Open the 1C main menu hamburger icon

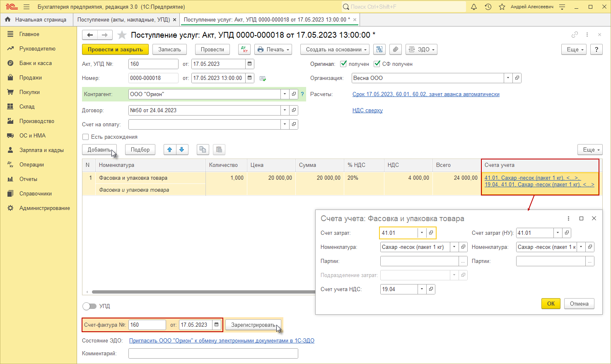tap(27, 7)
